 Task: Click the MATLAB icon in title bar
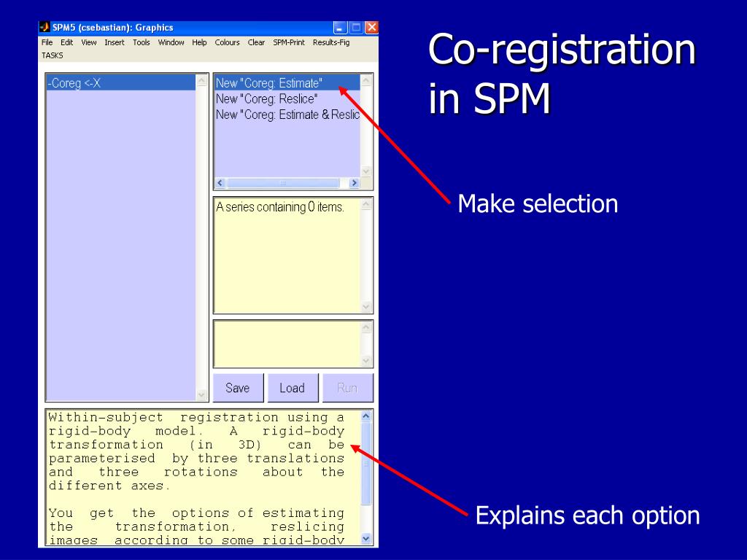(x=44, y=27)
